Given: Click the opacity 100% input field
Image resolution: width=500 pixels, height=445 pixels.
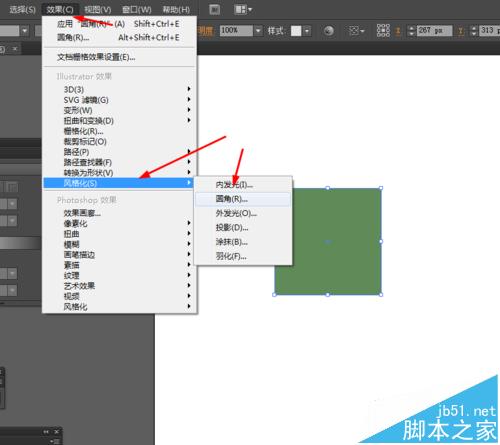Looking at the screenshot, I should 236,31.
